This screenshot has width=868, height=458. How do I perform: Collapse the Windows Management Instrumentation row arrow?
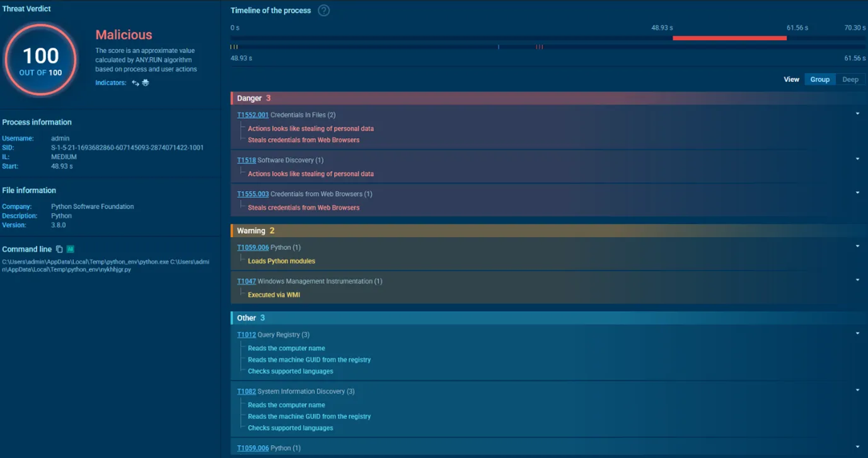pos(857,280)
